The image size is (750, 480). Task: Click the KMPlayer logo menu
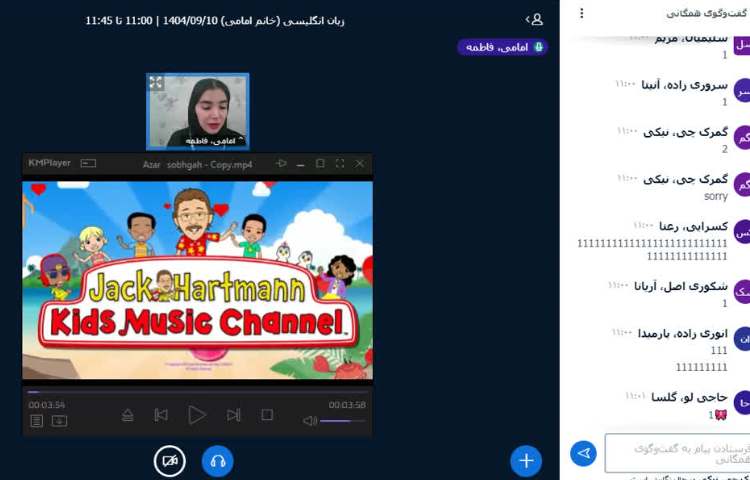point(49,163)
